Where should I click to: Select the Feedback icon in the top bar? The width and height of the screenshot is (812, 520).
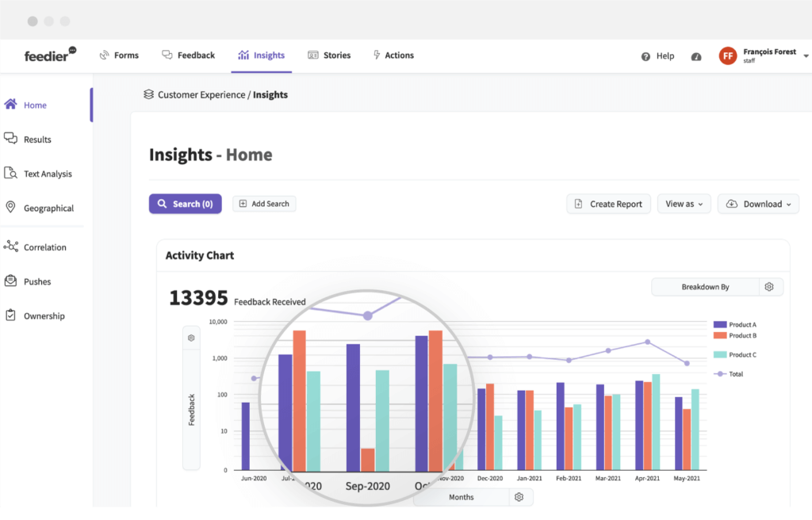188,55
